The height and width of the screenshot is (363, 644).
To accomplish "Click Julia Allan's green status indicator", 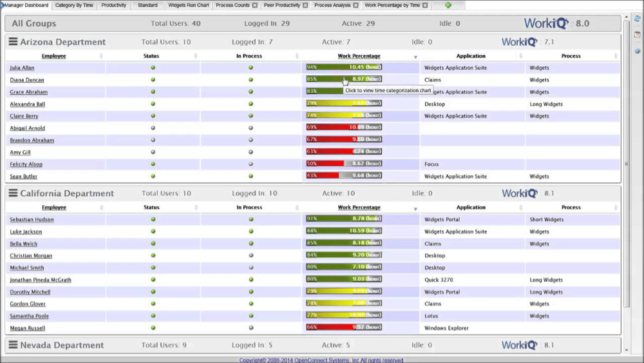I will [153, 68].
